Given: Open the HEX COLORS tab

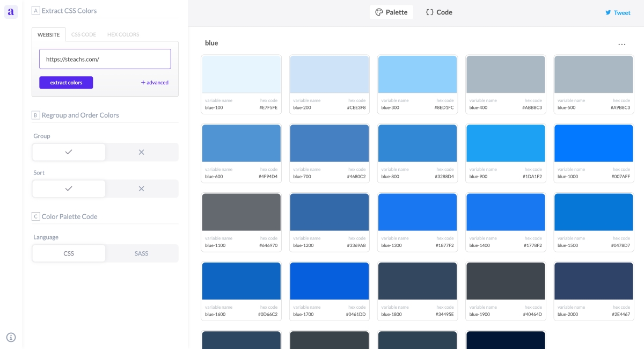Looking at the screenshot, I should [123, 34].
